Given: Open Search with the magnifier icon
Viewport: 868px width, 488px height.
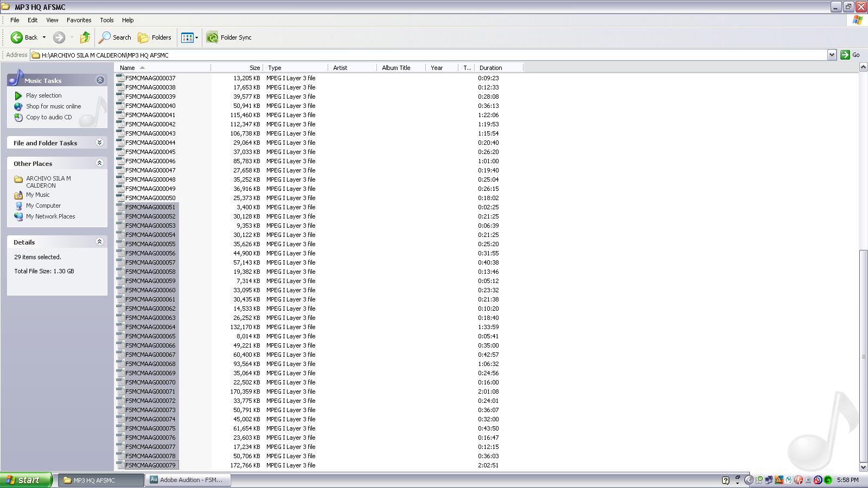Looking at the screenshot, I should [x=105, y=37].
